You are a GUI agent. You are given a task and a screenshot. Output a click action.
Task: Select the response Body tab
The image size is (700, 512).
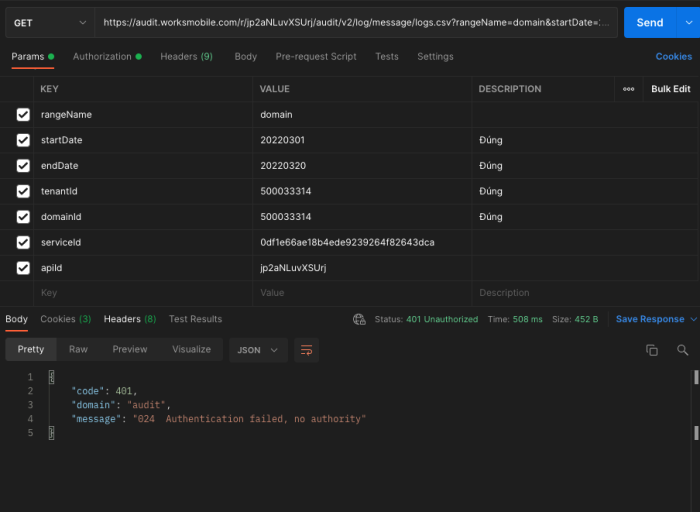tap(17, 319)
